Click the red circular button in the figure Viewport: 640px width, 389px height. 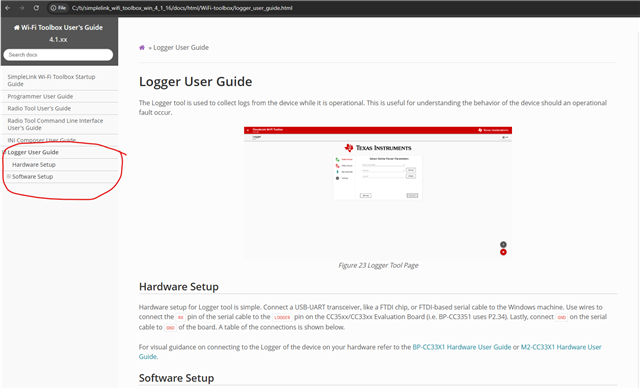pyautogui.click(x=503, y=252)
